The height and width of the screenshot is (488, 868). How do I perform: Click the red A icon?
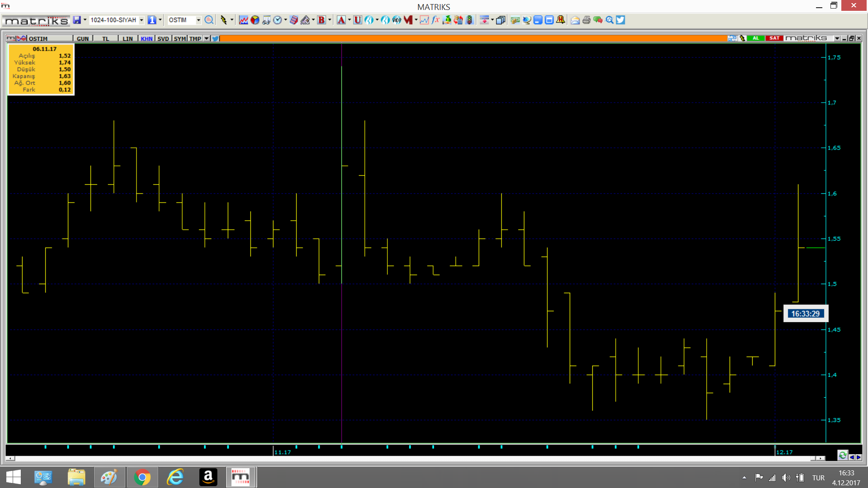[x=341, y=20]
